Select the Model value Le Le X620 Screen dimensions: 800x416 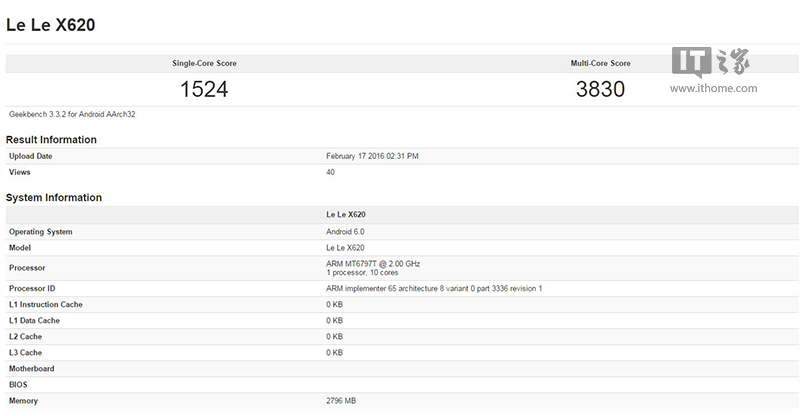345,248
